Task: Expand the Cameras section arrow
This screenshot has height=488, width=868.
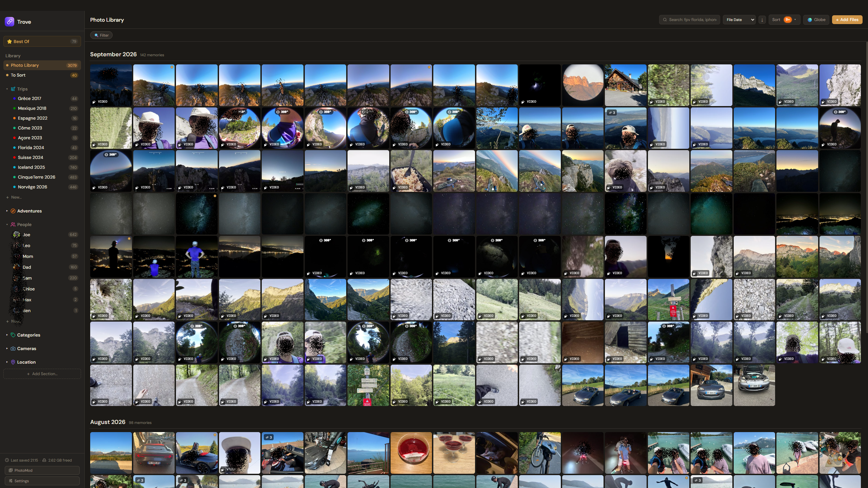Action: [x=7, y=348]
